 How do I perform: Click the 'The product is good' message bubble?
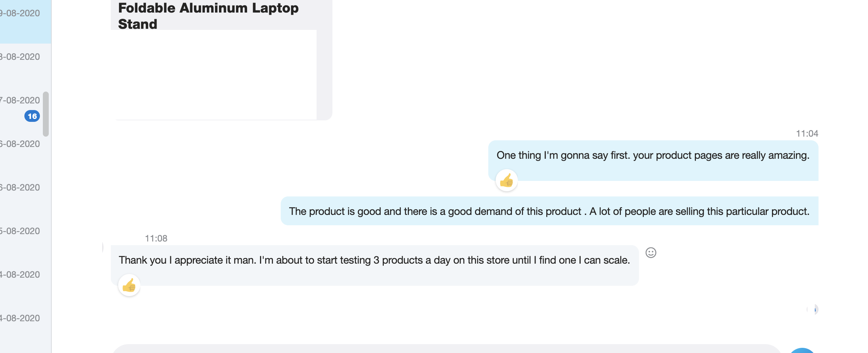[549, 211]
